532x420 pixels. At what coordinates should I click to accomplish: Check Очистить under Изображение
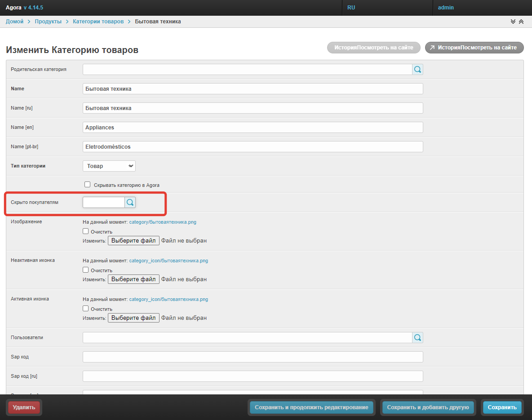86,231
